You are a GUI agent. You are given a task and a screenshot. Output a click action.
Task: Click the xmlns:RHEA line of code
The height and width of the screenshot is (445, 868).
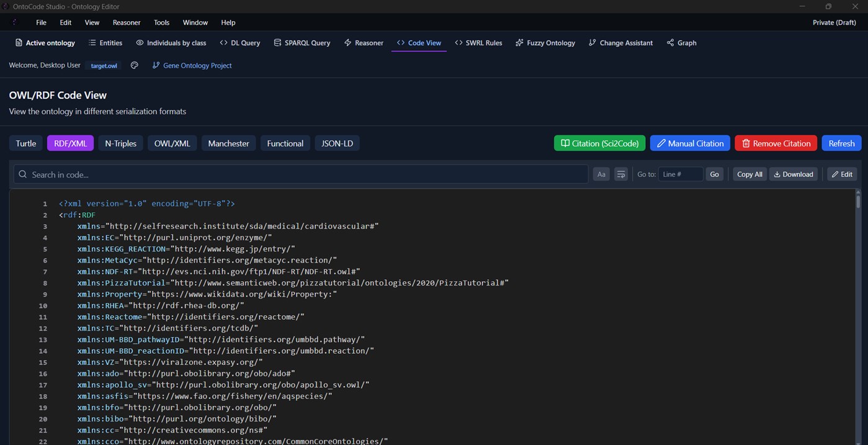tap(161, 305)
